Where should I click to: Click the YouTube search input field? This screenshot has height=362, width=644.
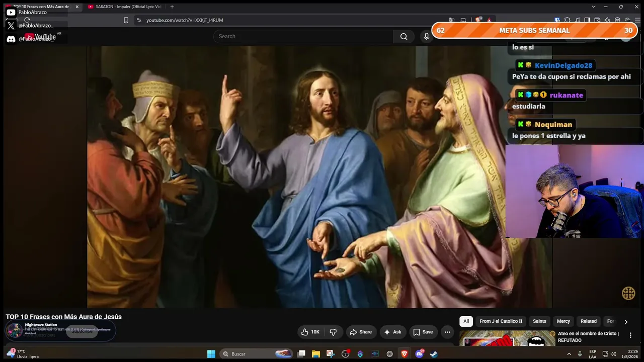(x=303, y=36)
